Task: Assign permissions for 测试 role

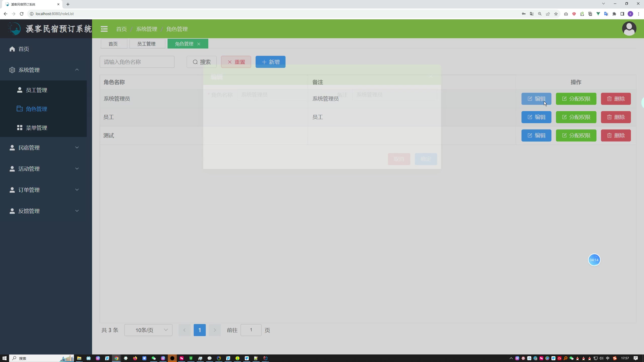Action: (576, 135)
